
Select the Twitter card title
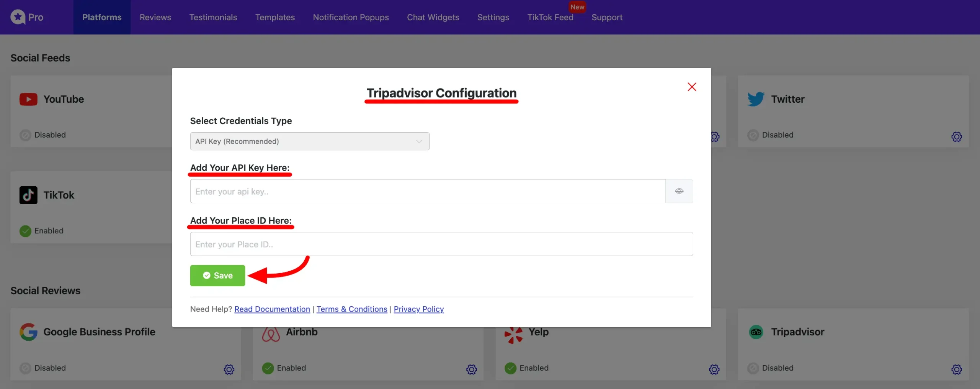point(787,99)
